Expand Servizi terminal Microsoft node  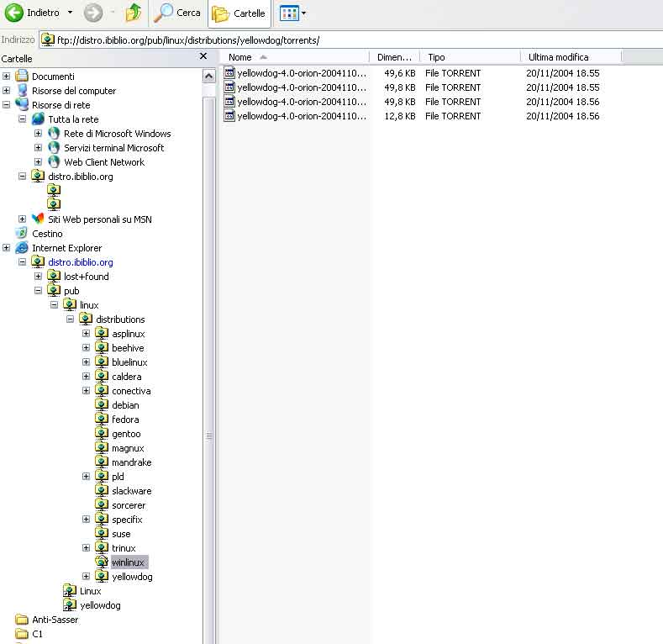point(39,148)
